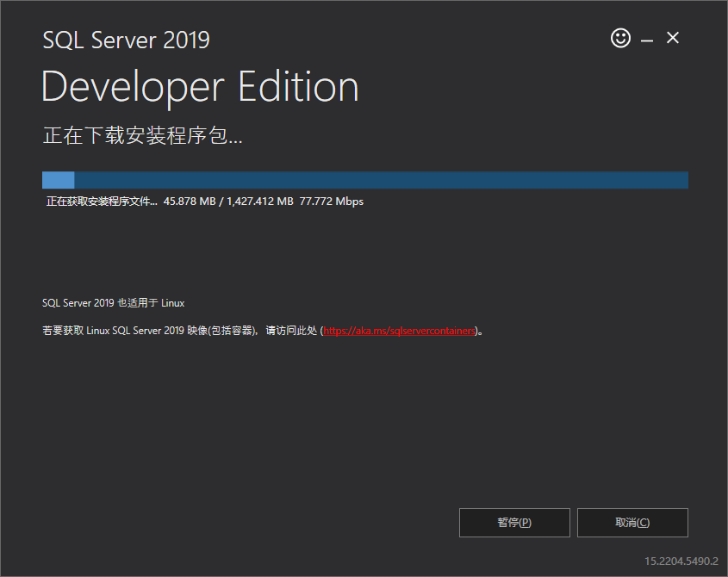The image size is (728, 577).
Task: Close the SQL Server installer window
Action: tap(672, 38)
